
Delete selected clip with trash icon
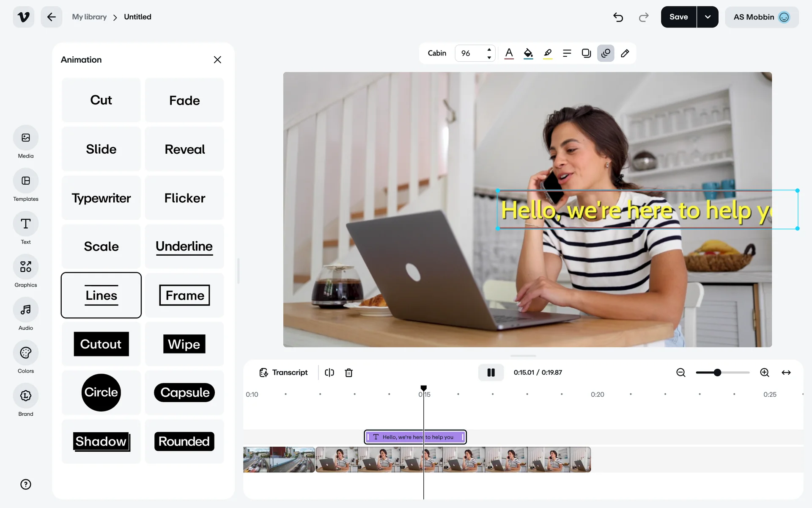click(x=348, y=373)
